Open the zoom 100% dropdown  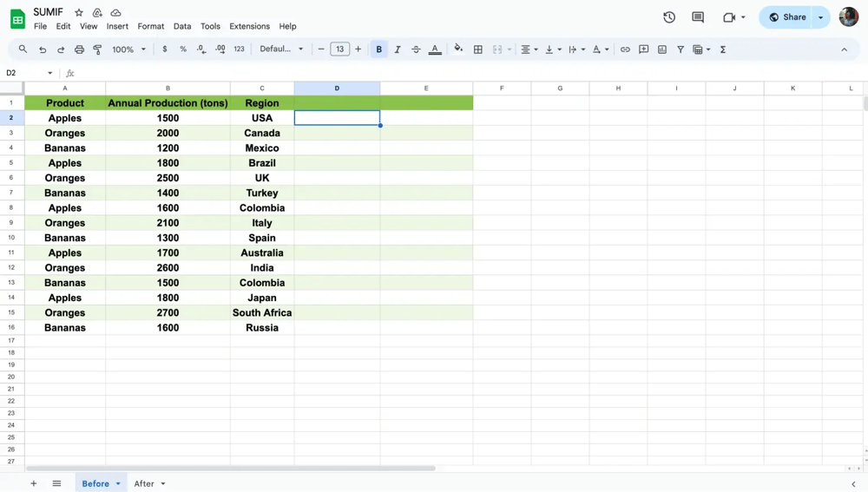128,49
